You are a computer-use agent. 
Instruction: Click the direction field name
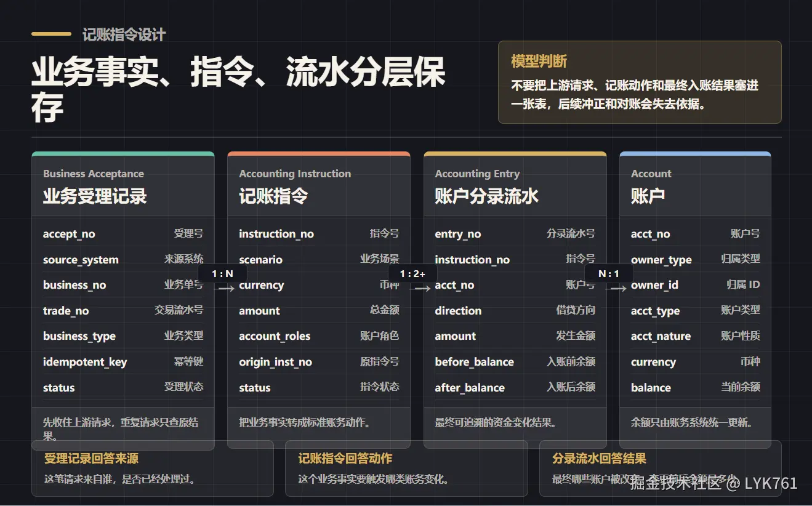point(459,311)
